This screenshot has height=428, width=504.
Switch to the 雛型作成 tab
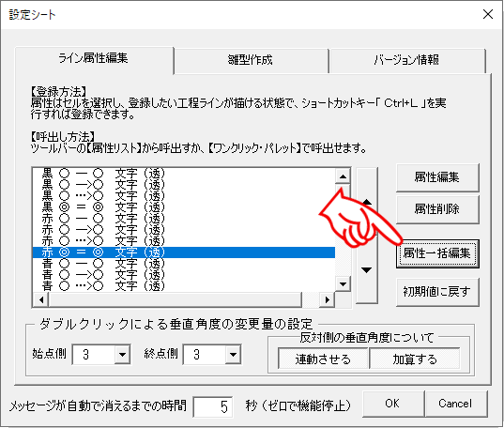[x=251, y=60]
